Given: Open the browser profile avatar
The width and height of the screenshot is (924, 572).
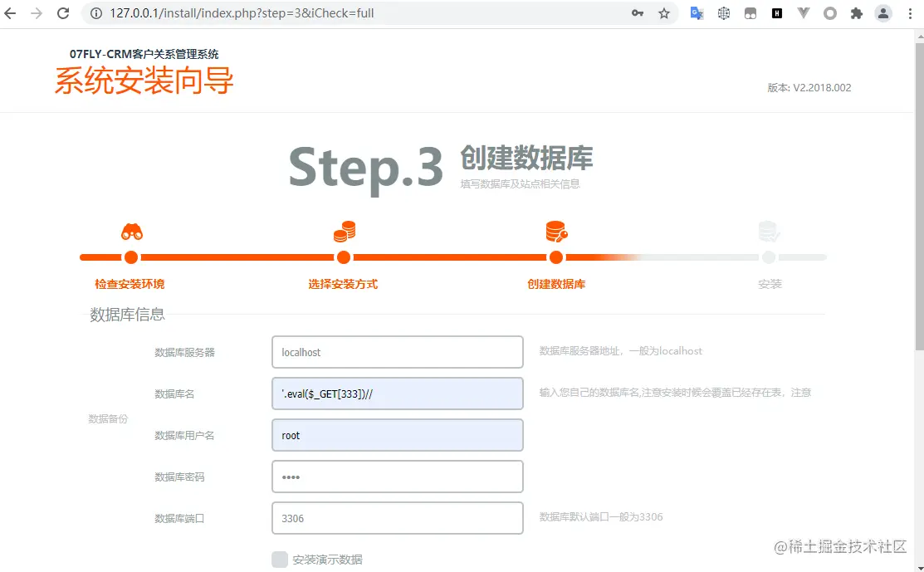Looking at the screenshot, I should point(882,13).
